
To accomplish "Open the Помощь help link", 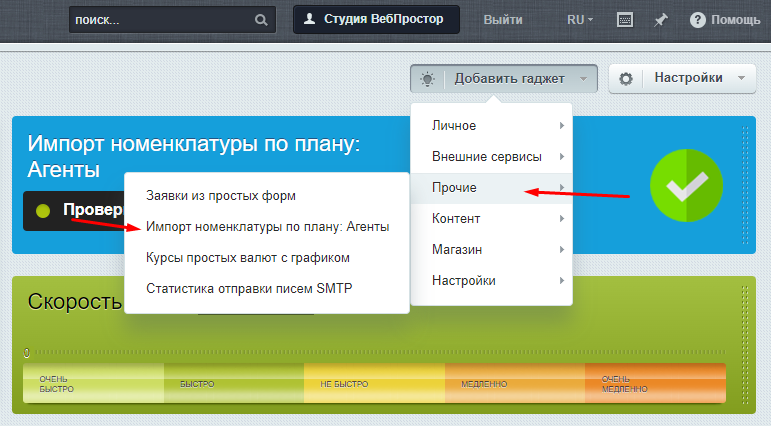I will [725, 20].
